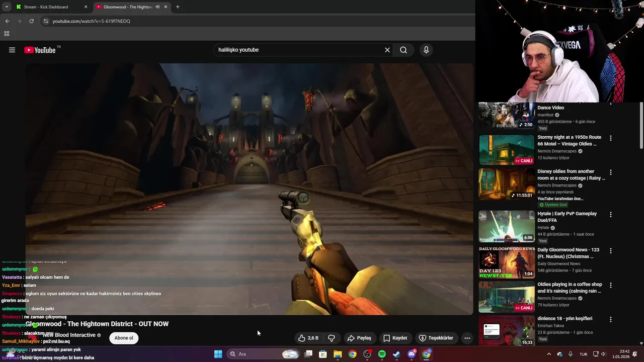Open options for Daily Gloomwood News video
644x362 pixels.
coord(611,251)
